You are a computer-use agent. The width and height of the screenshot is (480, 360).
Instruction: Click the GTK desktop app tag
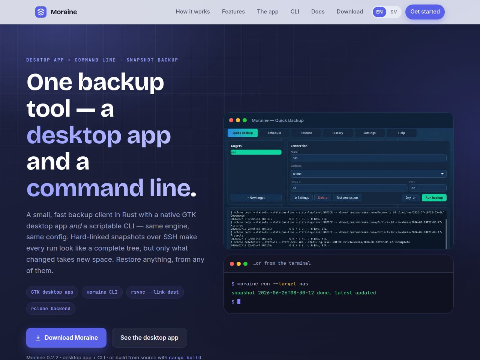pyautogui.click(x=52, y=292)
